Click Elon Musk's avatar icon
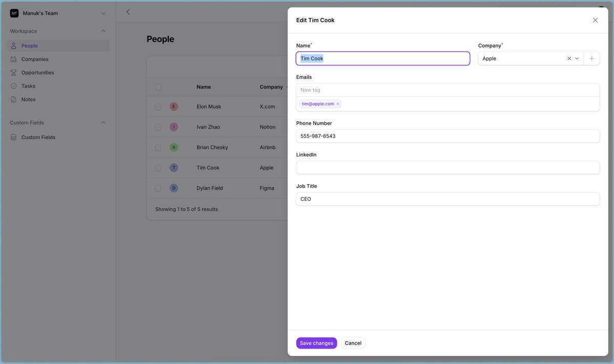 pyautogui.click(x=174, y=107)
